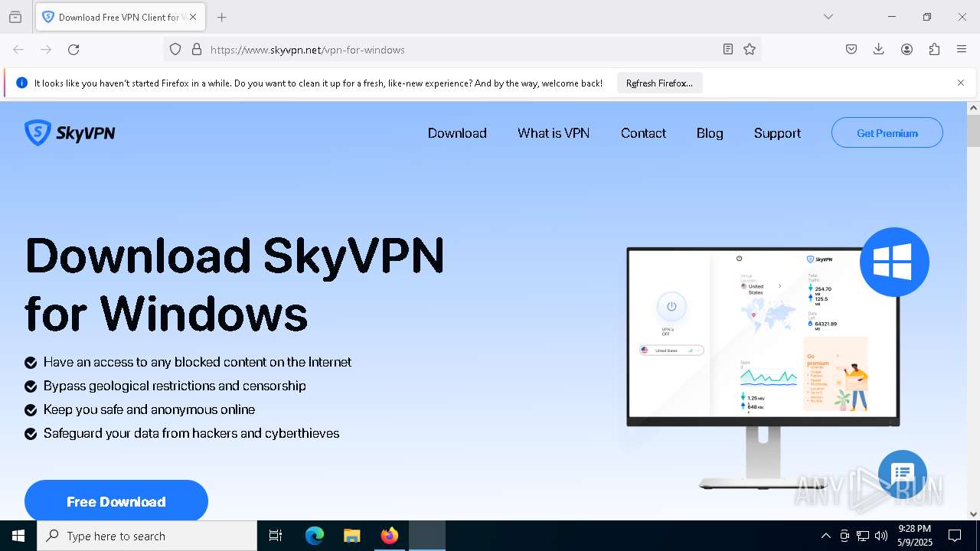Click the Get Premium button
Image resolution: width=980 pixels, height=551 pixels.
click(x=887, y=132)
